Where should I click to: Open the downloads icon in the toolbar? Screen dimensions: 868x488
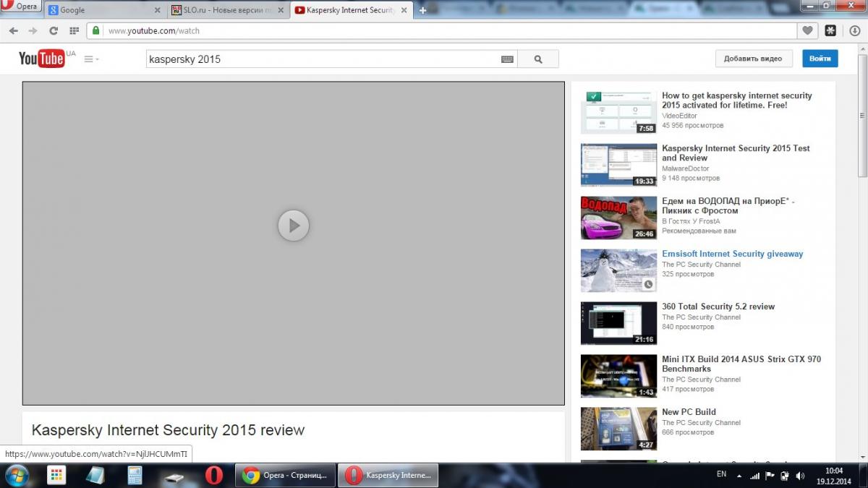(854, 31)
